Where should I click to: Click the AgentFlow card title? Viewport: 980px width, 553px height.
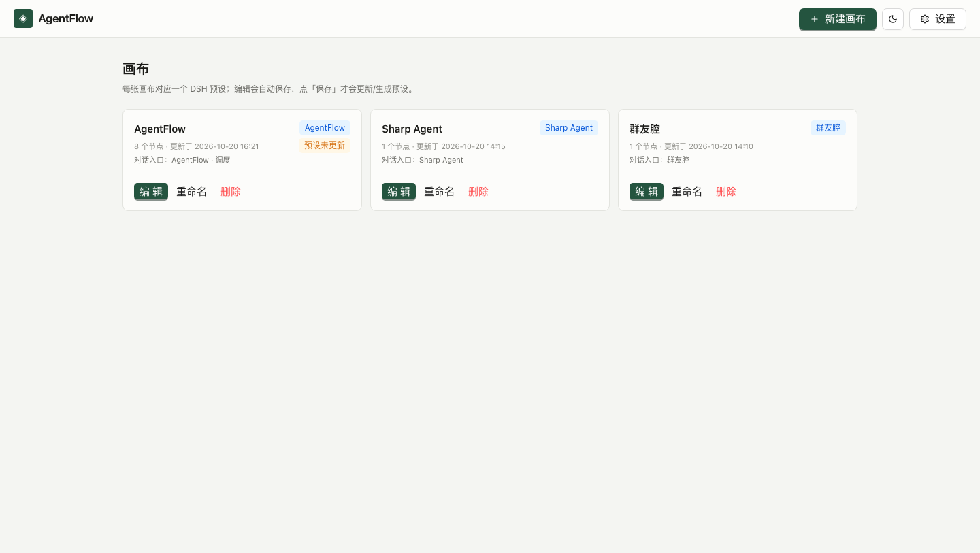pyautogui.click(x=160, y=129)
